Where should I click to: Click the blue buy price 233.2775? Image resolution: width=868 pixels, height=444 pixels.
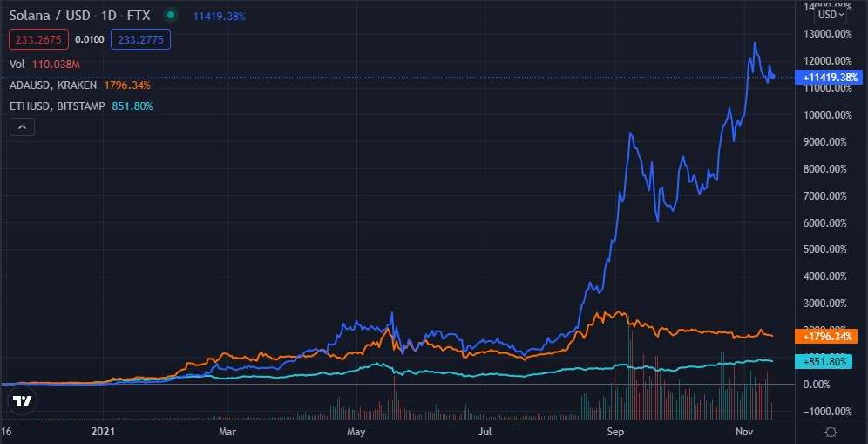[x=140, y=40]
